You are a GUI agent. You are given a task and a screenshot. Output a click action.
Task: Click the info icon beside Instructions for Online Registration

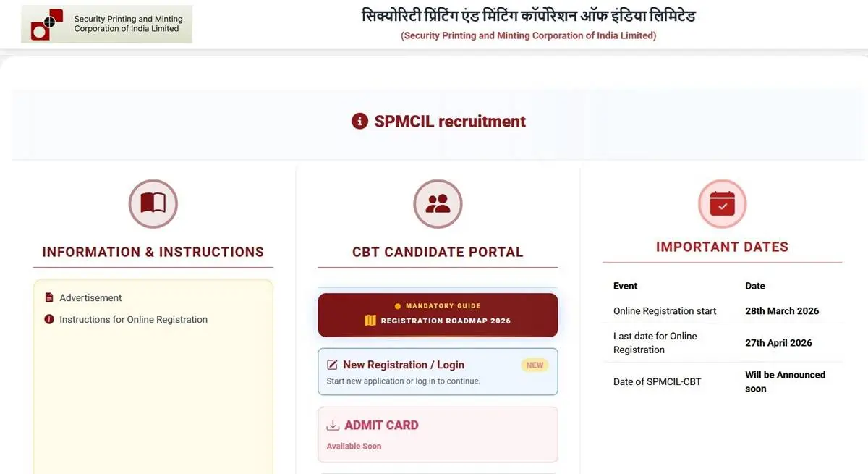(48, 318)
